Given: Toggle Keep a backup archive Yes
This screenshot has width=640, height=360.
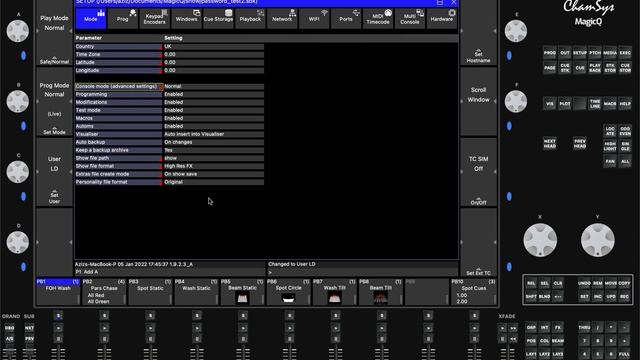Looking at the screenshot, I should [213, 150].
